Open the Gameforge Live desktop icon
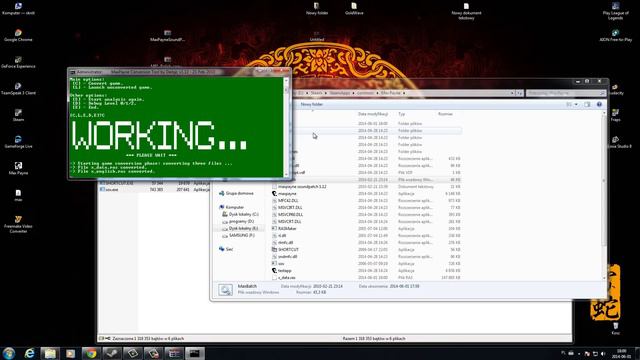Screen dimensions: 640x360 point(18,142)
